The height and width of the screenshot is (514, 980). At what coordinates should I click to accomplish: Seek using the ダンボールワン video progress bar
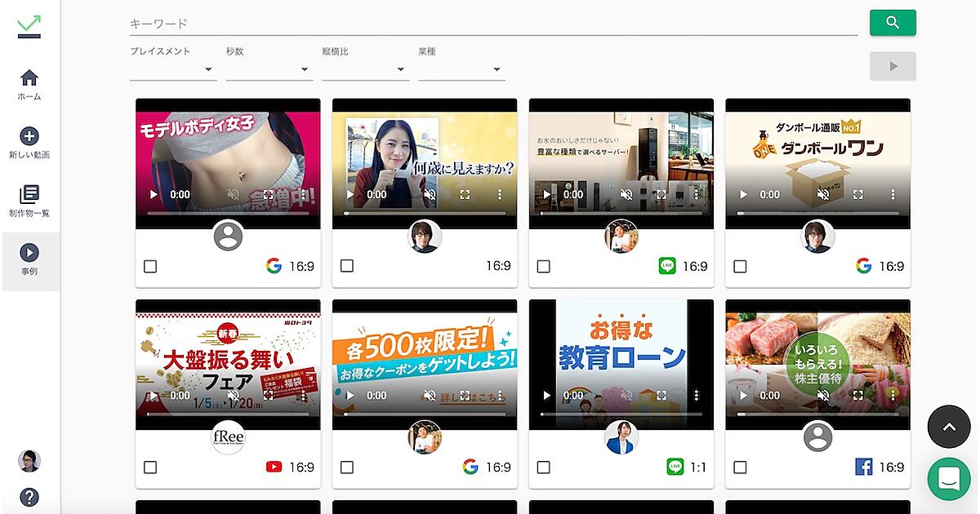point(817,213)
